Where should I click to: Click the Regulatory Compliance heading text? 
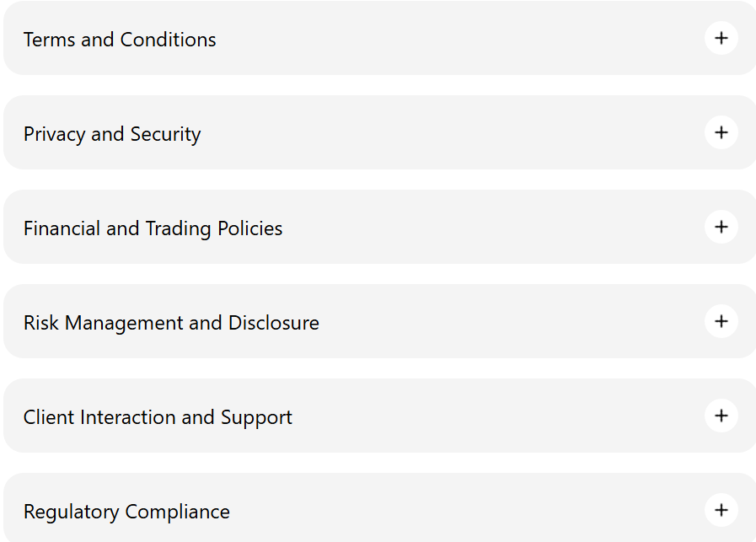click(x=126, y=512)
